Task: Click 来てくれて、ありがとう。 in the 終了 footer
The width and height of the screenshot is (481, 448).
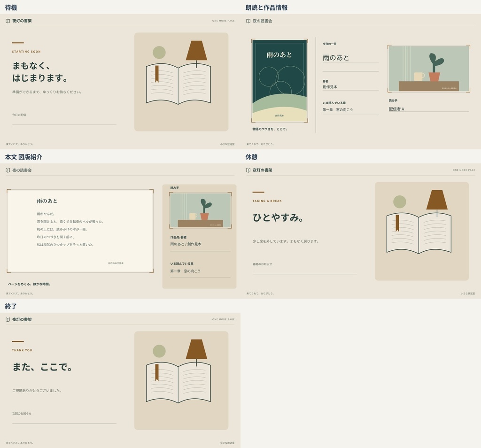Action: [20, 443]
